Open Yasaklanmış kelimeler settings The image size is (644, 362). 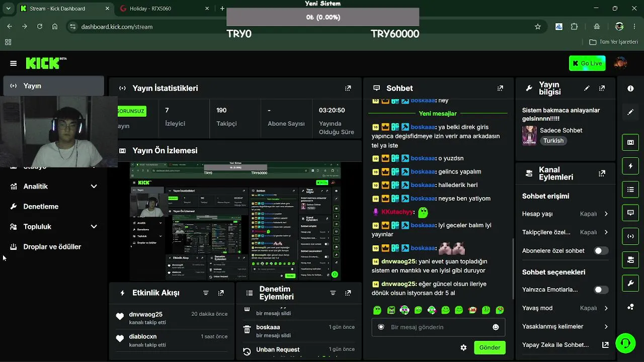coord(565,327)
